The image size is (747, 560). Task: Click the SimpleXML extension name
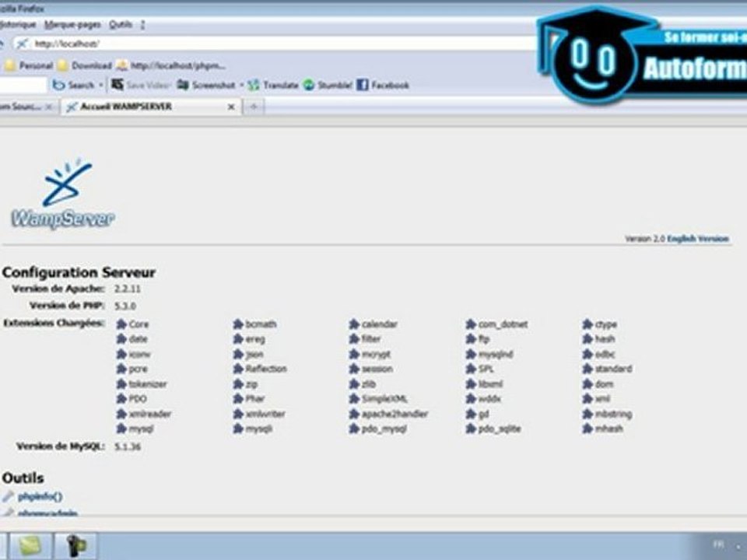coord(384,399)
